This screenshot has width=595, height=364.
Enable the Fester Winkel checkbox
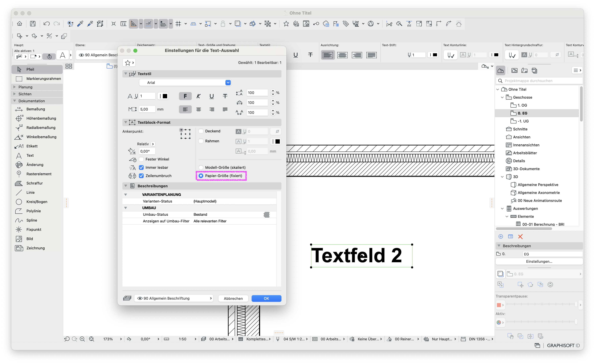(141, 159)
